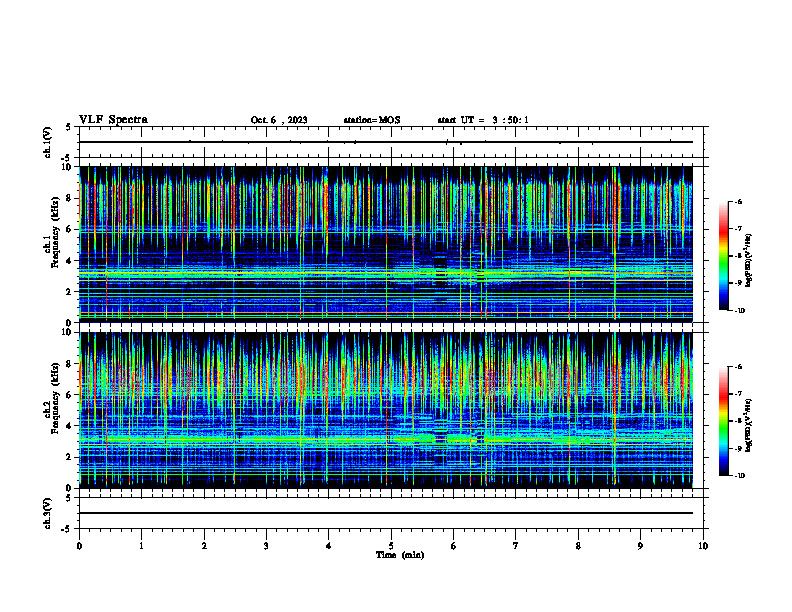Click the "4" tick on the time axis
792x612 pixels.
point(328,546)
